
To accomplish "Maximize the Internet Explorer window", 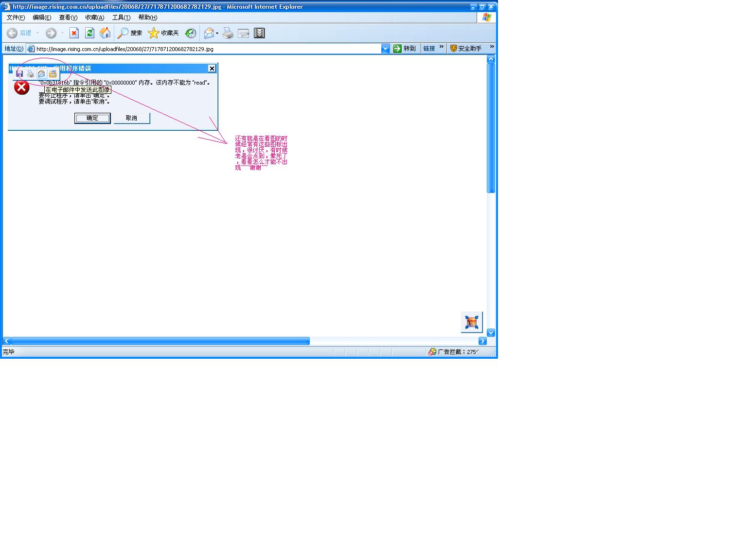I will [x=482, y=7].
